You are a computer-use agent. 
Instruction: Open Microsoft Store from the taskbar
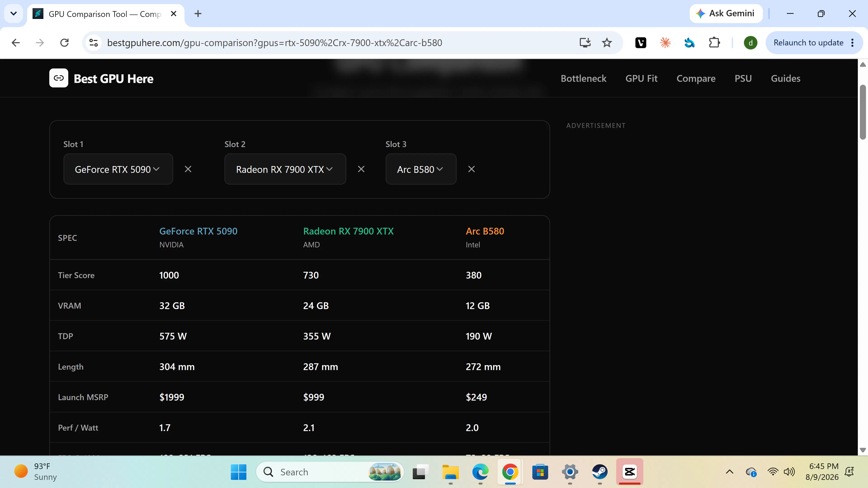pyautogui.click(x=540, y=472)
